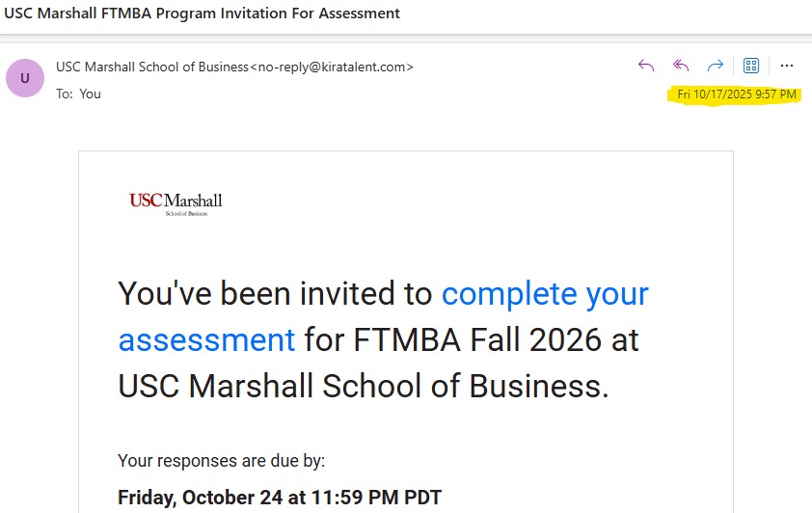
Task: Click "You've been invited to" heading text
Action: [275, 293]
